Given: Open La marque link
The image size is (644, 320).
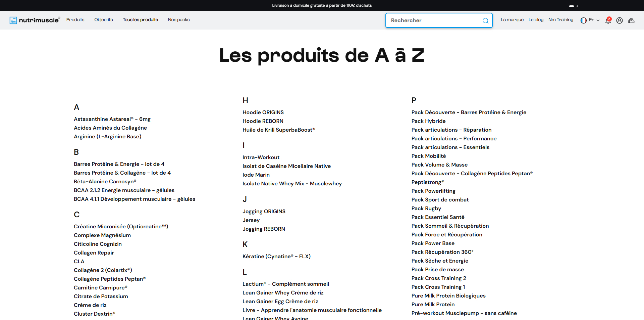Looking at the screenshot, I should 512,20.
